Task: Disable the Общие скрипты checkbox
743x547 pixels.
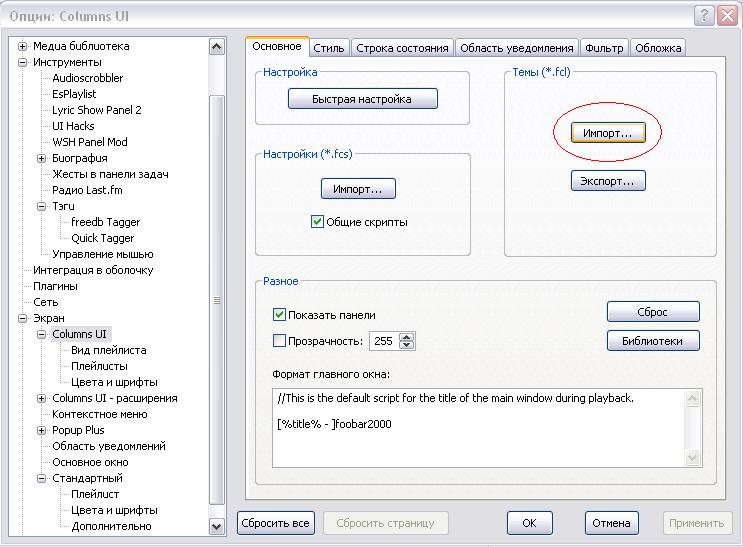Action: [x=317, y=222]
